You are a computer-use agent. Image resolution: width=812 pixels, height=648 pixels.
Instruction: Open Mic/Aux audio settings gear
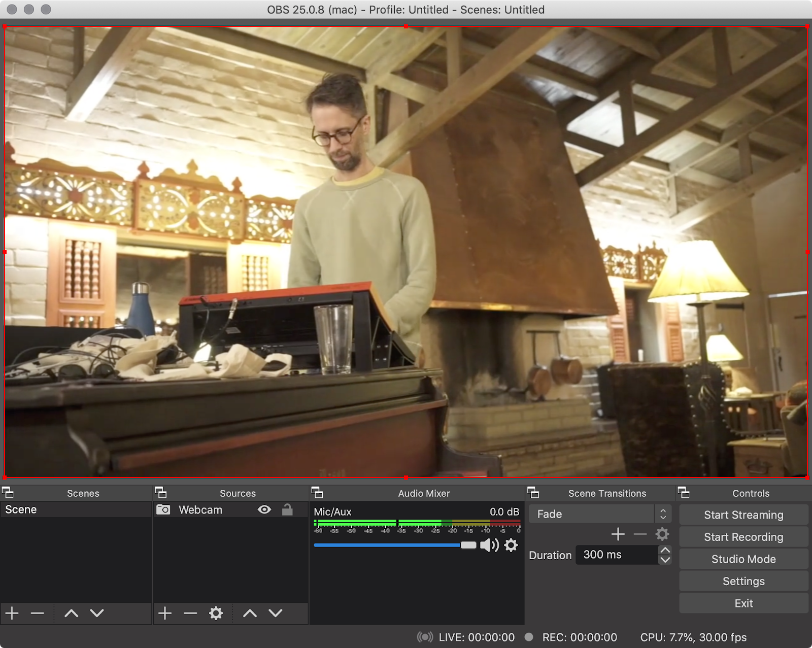pos(511,545)
